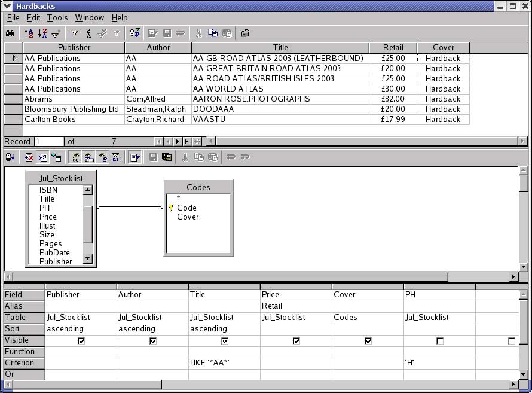Click the Refresh data icon in top toolbar

(x=134, y=33)
